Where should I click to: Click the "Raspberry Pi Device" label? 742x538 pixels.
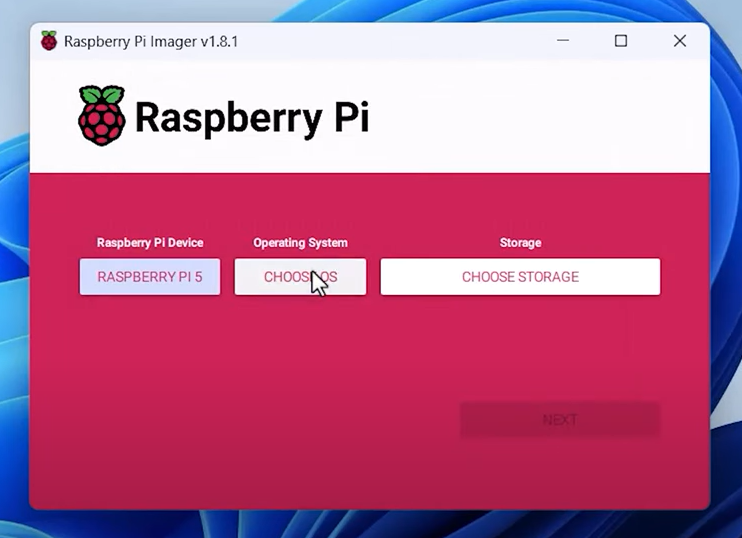(x=150, y=243)
